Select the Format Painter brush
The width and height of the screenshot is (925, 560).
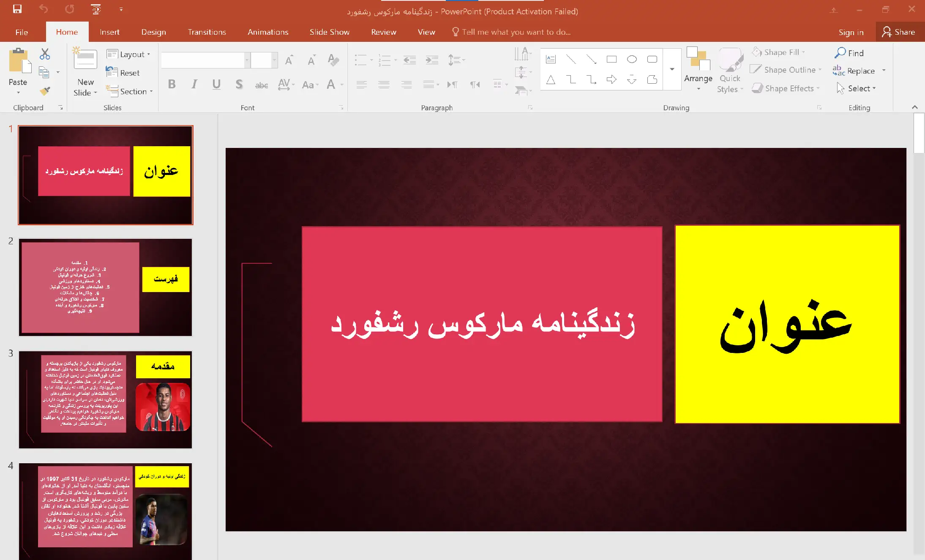pyautogui.click(x=45, y=90)
